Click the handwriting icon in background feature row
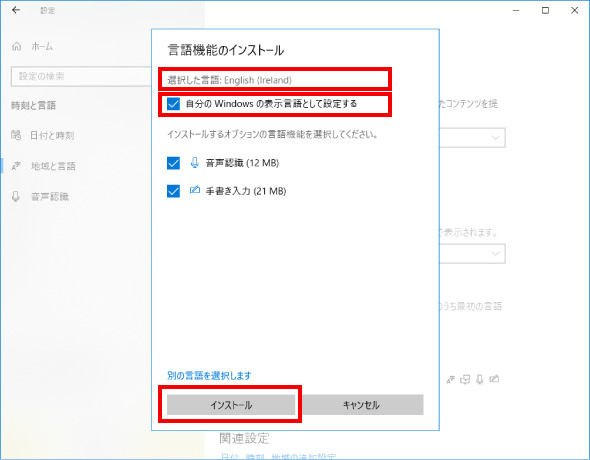Screen dimensions: 590x460 click(494, 379)
